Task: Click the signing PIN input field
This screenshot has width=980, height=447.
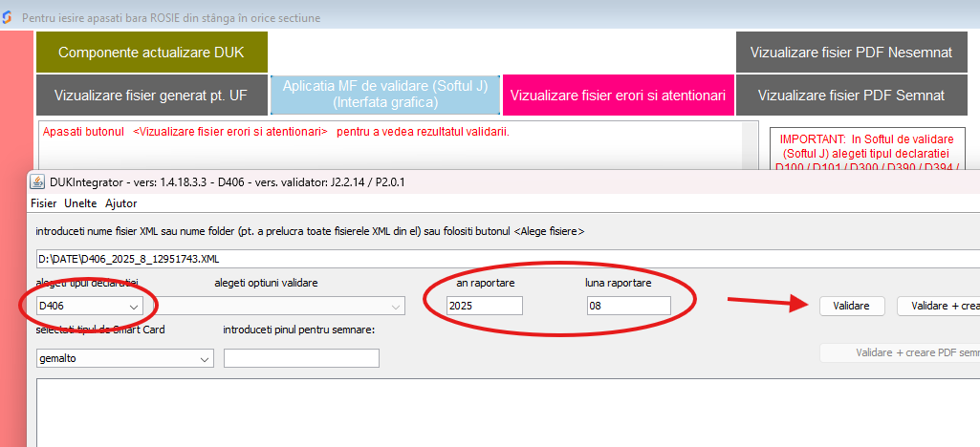Action: point(301,358)
